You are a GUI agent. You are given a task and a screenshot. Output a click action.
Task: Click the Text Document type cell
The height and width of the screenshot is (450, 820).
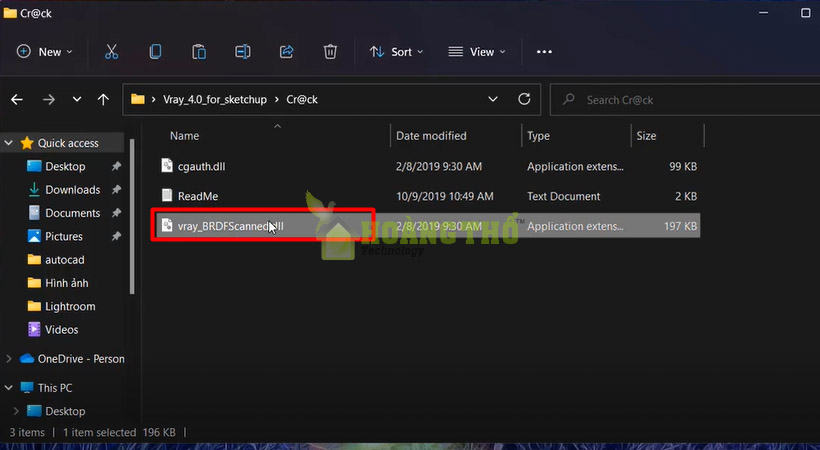(x=564, y=196)
